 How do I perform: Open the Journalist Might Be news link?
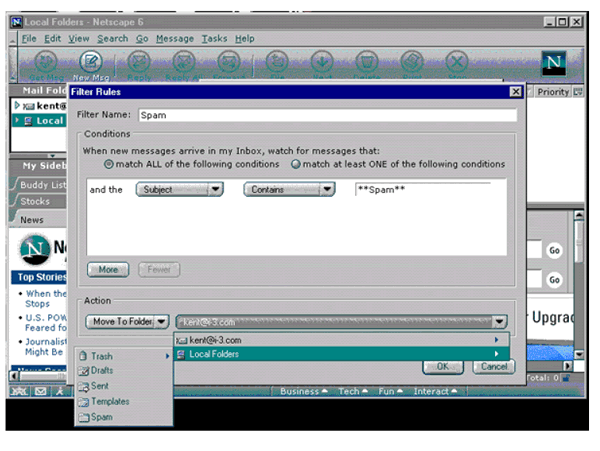46,347
